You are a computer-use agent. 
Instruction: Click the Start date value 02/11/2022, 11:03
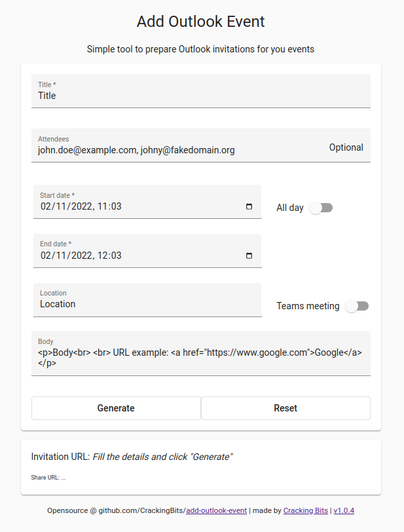(x=81, y=206)
